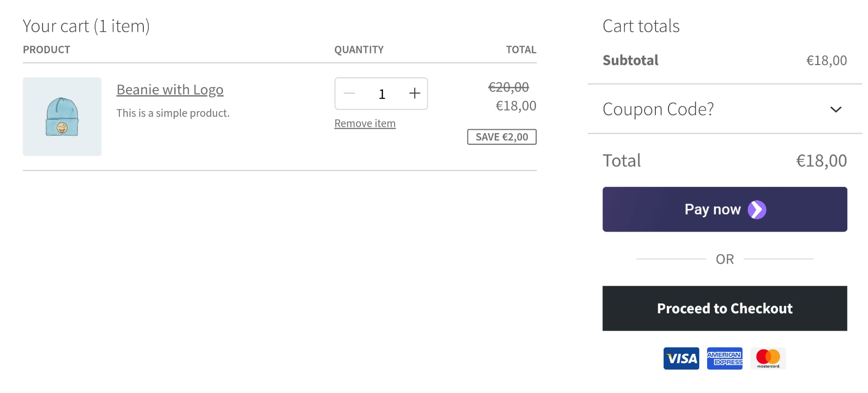Select the American Express payment icon
This screenshot has height=393, width=868.
(724, 358)
